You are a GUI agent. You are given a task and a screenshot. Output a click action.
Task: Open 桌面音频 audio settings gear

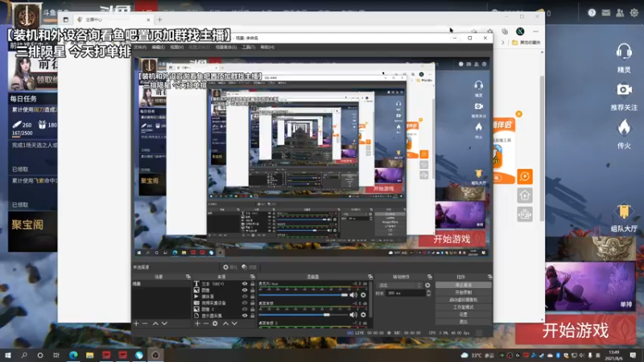tap(363, 315)
